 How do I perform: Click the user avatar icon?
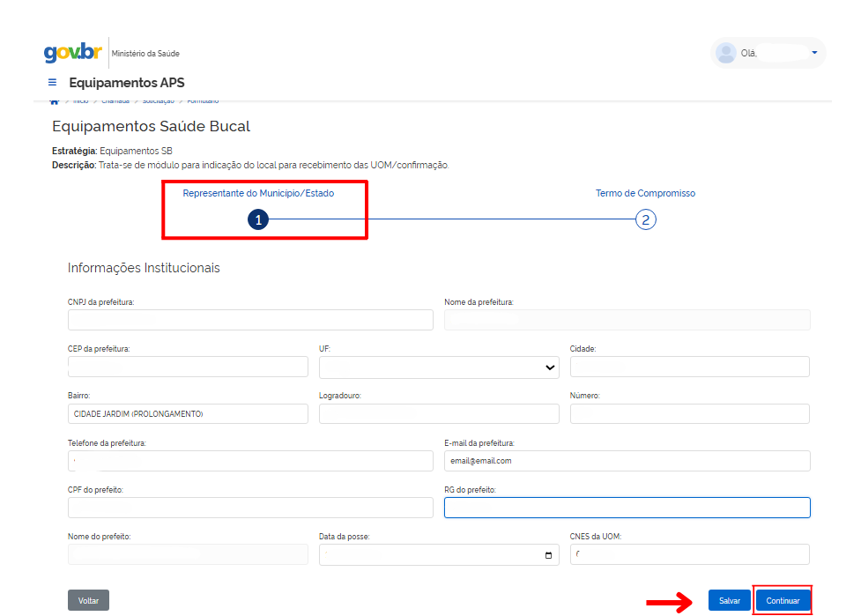pyautogui.click(x=726, y=53)
